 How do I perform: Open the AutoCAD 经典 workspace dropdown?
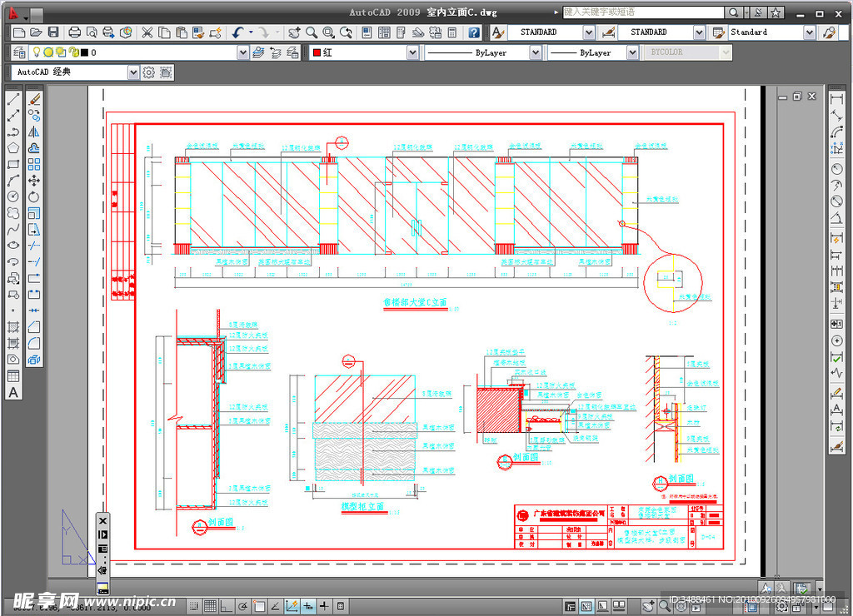[133, 72]
